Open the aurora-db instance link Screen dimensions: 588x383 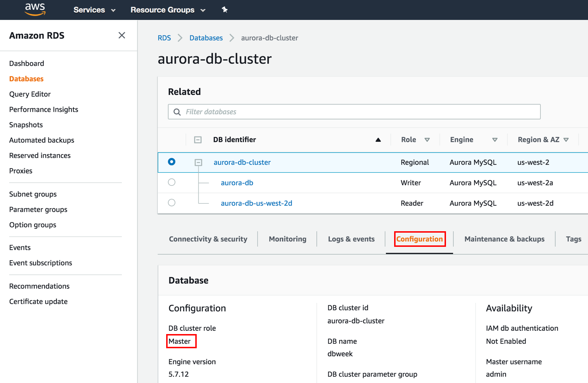[237, 183]
